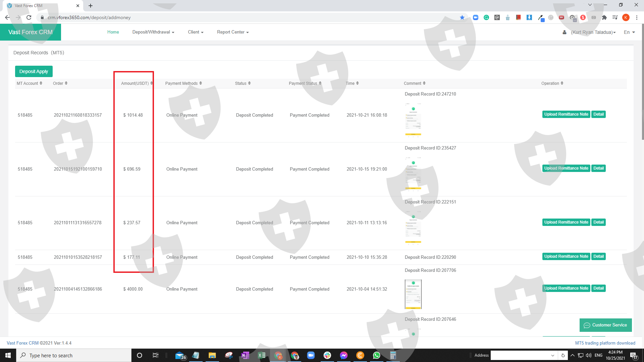This screenshot has width=644, height=362.
Task: Sort by MT Account column header
Action: tap(30, 83)
